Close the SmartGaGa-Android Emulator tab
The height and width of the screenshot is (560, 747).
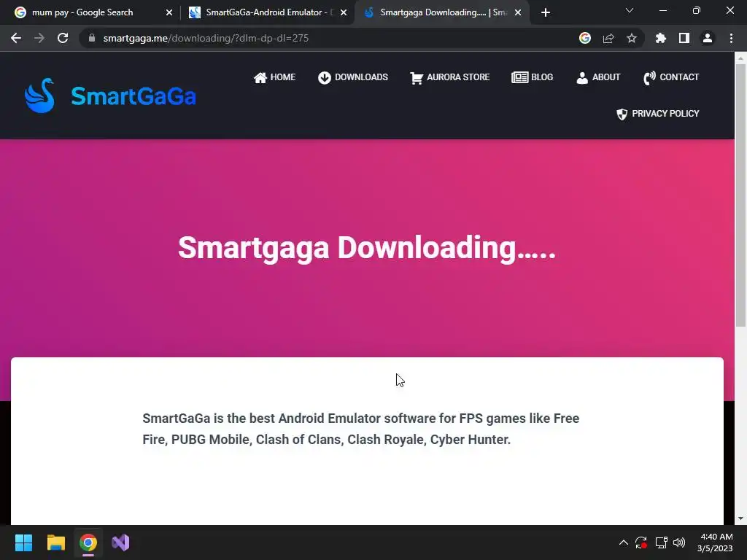coord(344,12)
